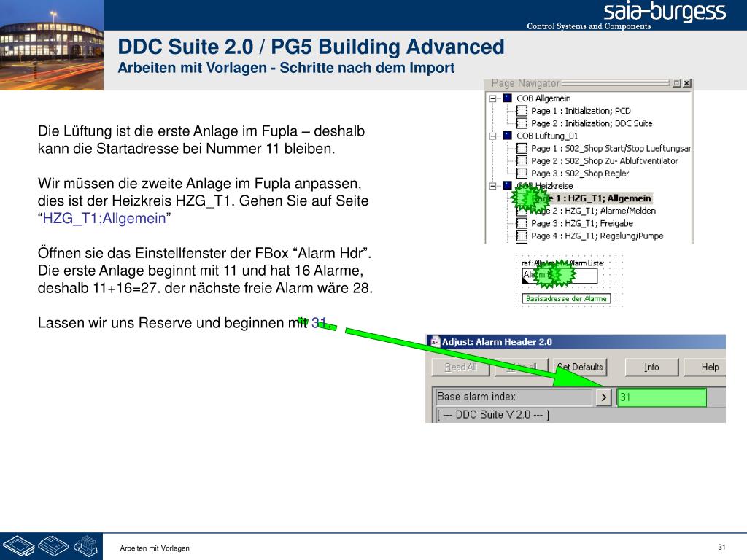Click page icon for Initialization; DDC Suite

tap(522, 123)
